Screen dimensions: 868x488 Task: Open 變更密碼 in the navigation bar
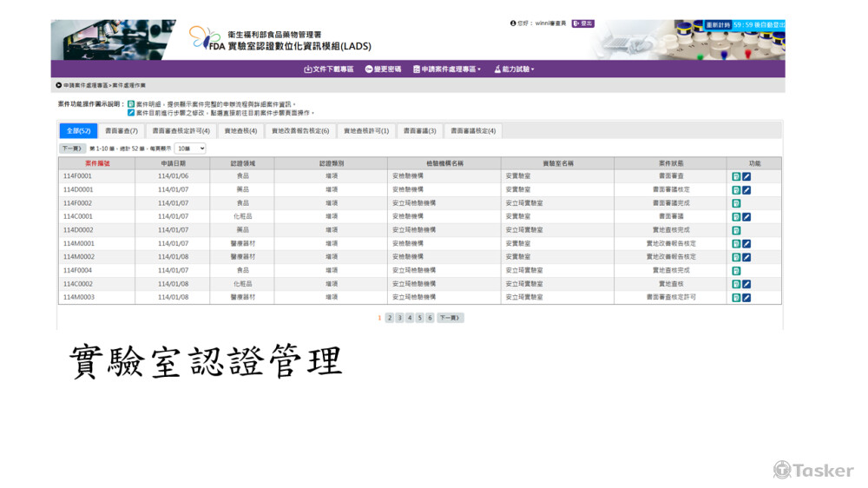383,69
